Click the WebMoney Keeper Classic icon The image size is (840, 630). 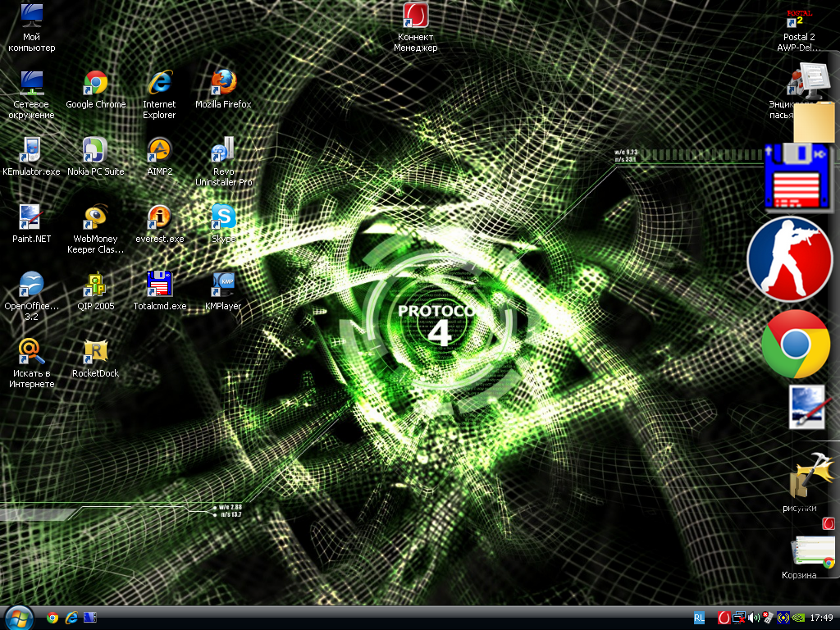point(96,217)
